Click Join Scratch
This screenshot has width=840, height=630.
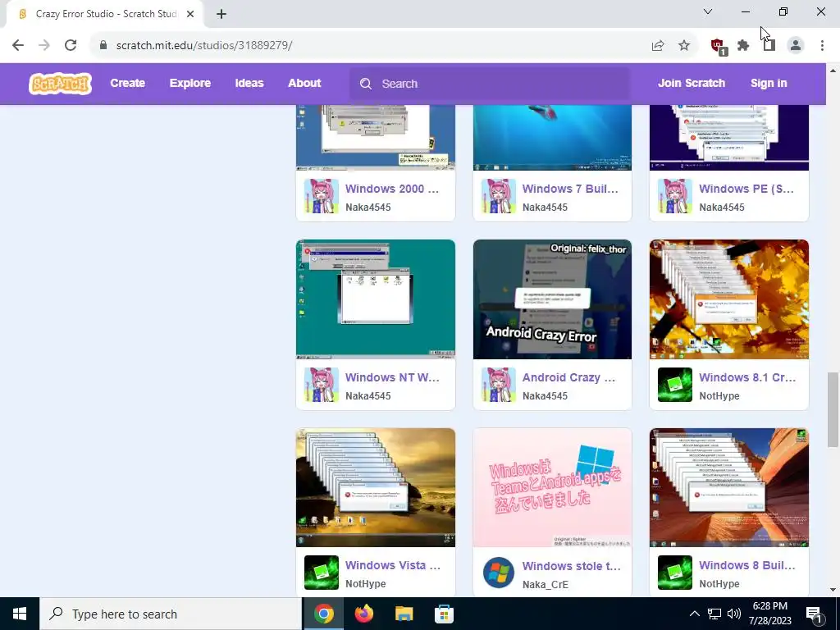pyautogui.click(x=691, y=83)
